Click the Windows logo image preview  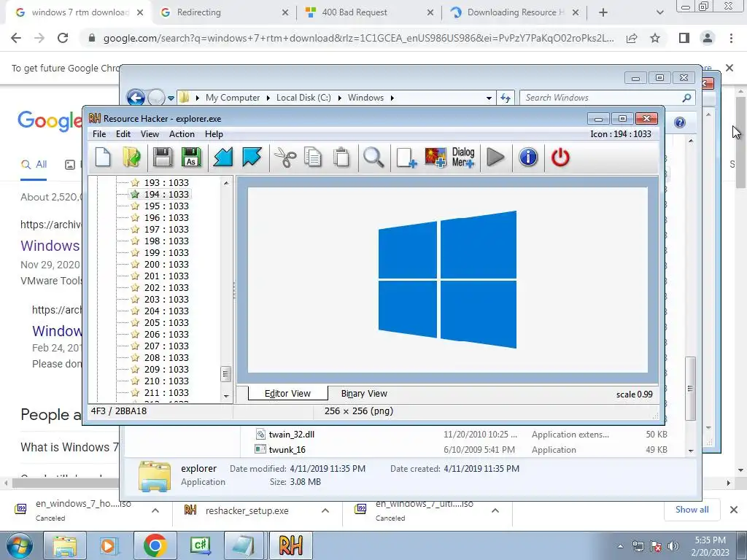pos(447,279)
